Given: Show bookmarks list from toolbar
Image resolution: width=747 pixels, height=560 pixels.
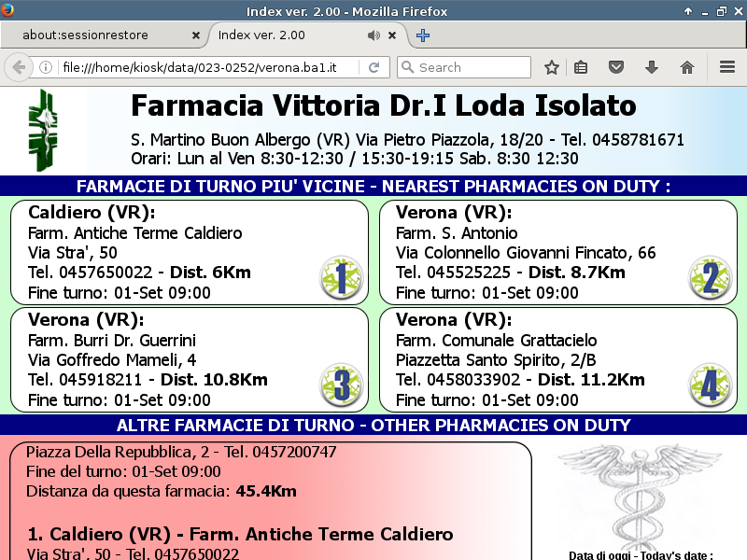Looking at the screenshot, I should click(581, 67).
